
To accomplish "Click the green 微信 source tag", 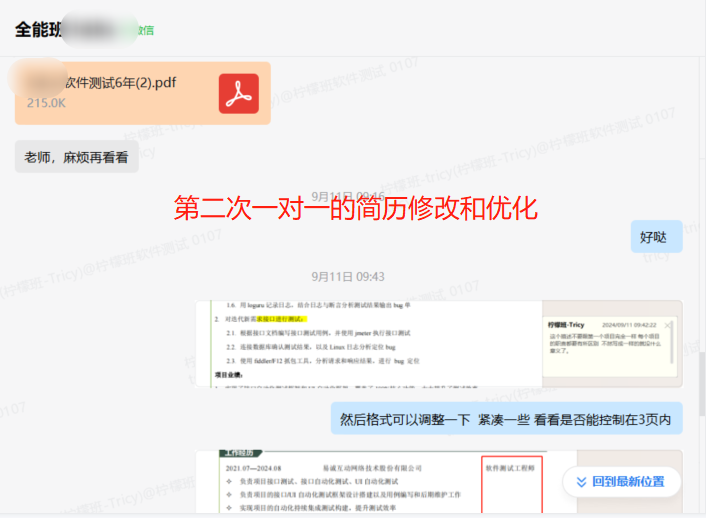I will tap(144, 30).
